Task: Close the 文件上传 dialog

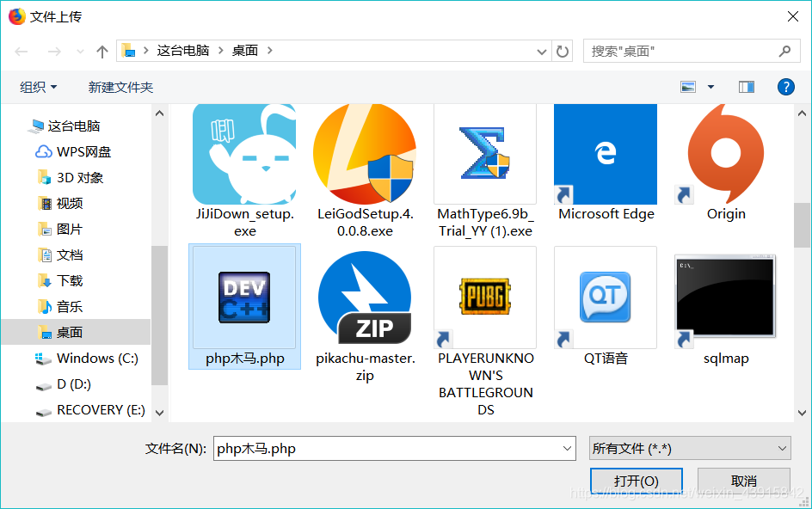Action: pos(792,16)
